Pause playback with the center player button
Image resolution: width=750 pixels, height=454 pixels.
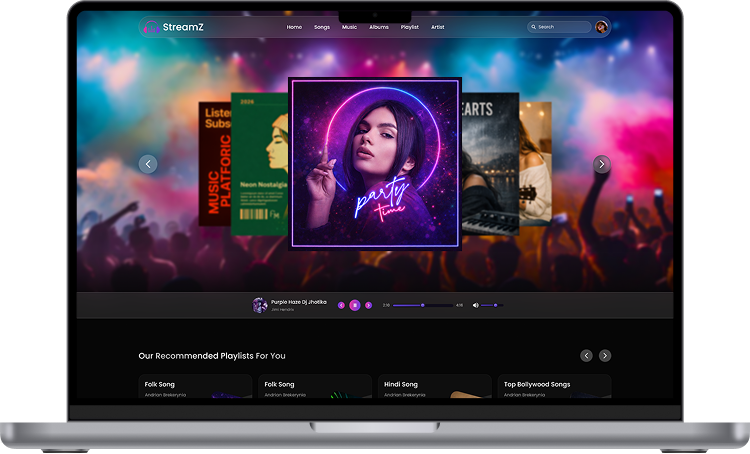click(x=355, y=305)
